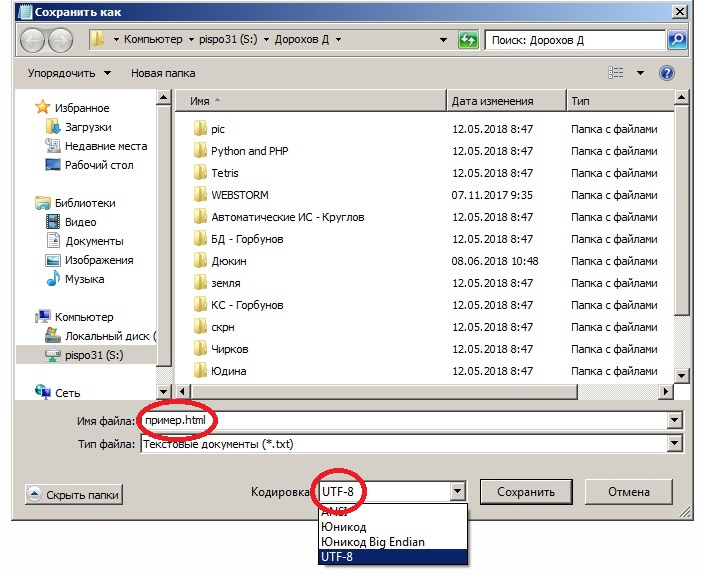The height and width of the screenshot is (575, 705).
Task: Open the help question mark icon
Action: coord(667,73)
